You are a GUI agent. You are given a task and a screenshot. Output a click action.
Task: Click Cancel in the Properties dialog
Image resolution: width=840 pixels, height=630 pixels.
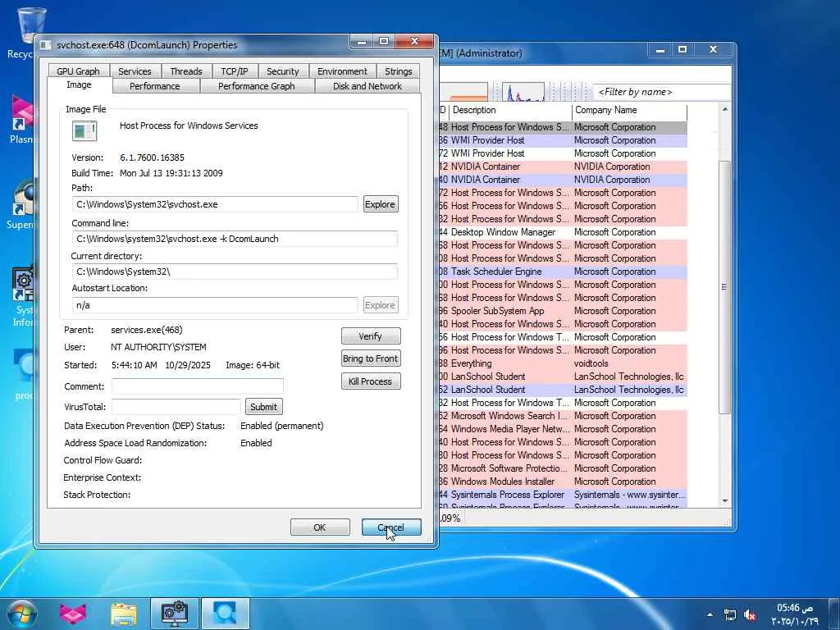391,527
